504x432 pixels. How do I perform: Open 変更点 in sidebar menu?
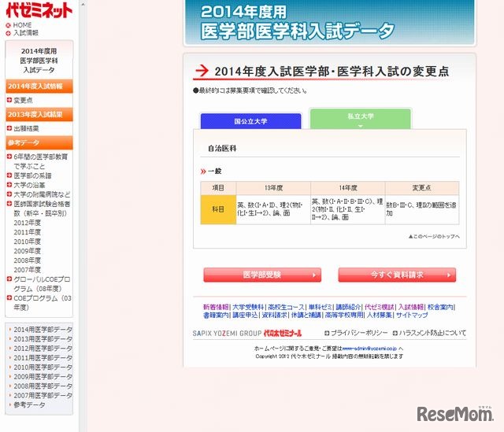tap(23, 100)
